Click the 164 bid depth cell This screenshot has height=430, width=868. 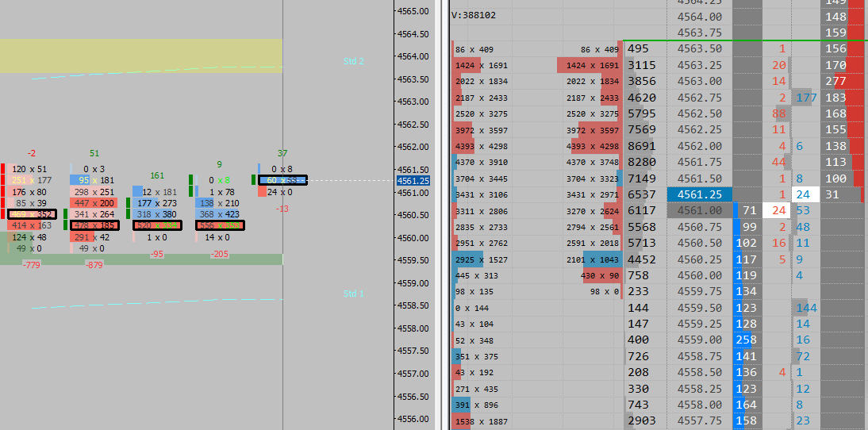point(747,405)
